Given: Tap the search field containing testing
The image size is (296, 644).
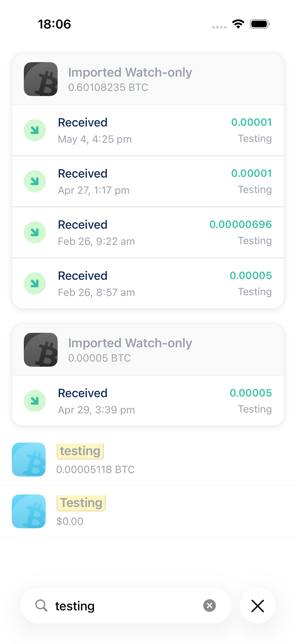Looking at the screenshot, I should (x=126, y=605).
